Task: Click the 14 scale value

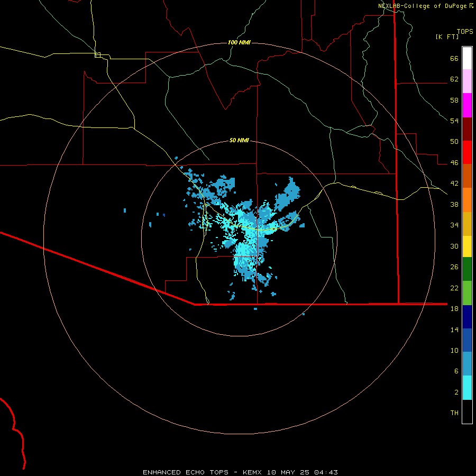Action: (x=454, y=329)
